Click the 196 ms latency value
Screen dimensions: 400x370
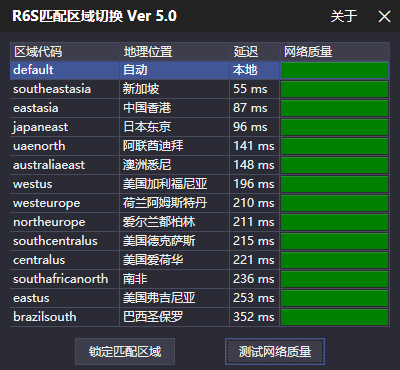(254, 184)
